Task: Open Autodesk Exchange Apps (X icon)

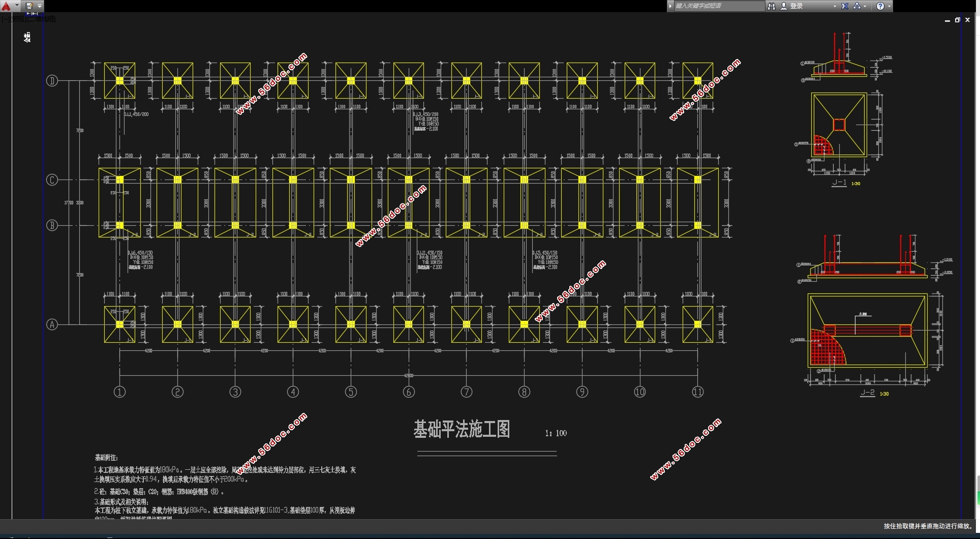Action: (x=845, y=6)
